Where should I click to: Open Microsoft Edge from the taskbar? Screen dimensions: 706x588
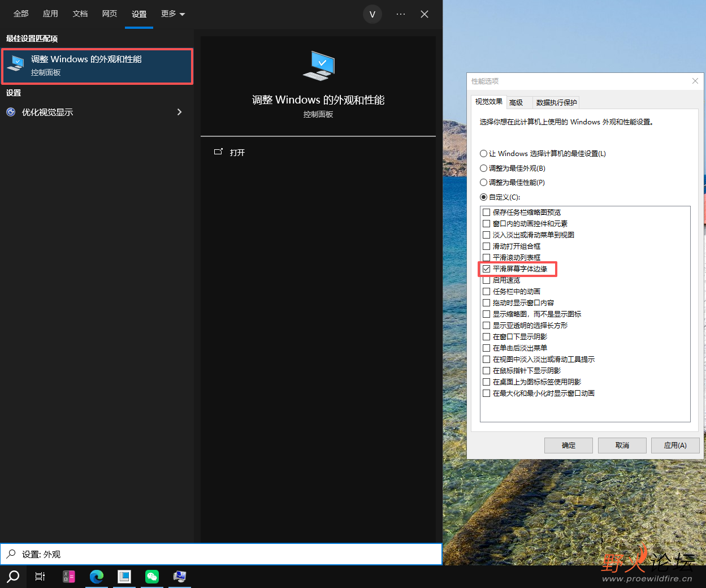(97, 577)
